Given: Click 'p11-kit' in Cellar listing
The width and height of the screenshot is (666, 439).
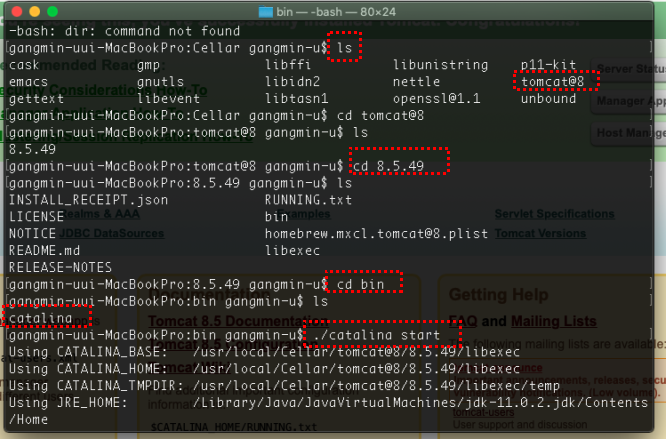Looking at the screenshot, I should click(548, 65).
